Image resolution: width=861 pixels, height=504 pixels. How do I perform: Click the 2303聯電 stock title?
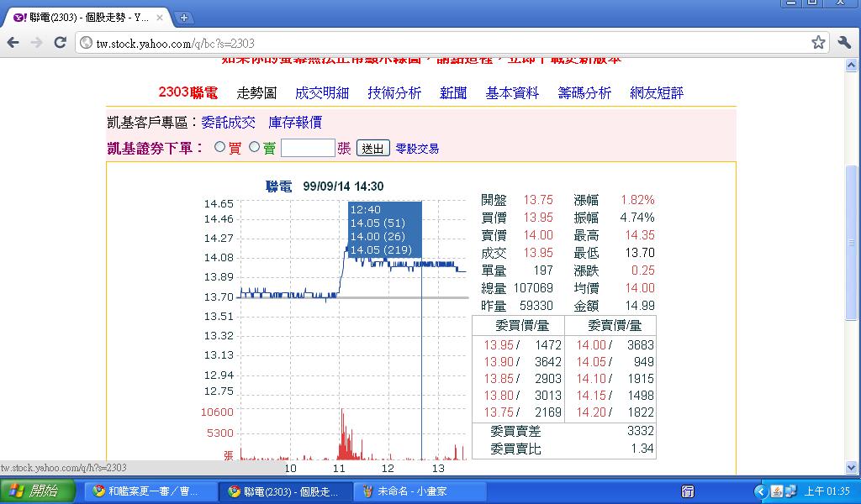click(x=188, y=92)
